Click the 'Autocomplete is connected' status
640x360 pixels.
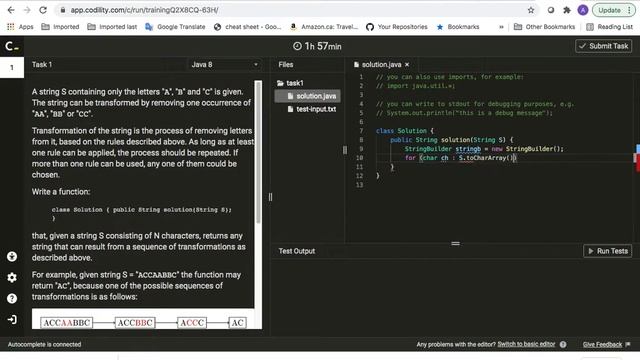point(44,344)
